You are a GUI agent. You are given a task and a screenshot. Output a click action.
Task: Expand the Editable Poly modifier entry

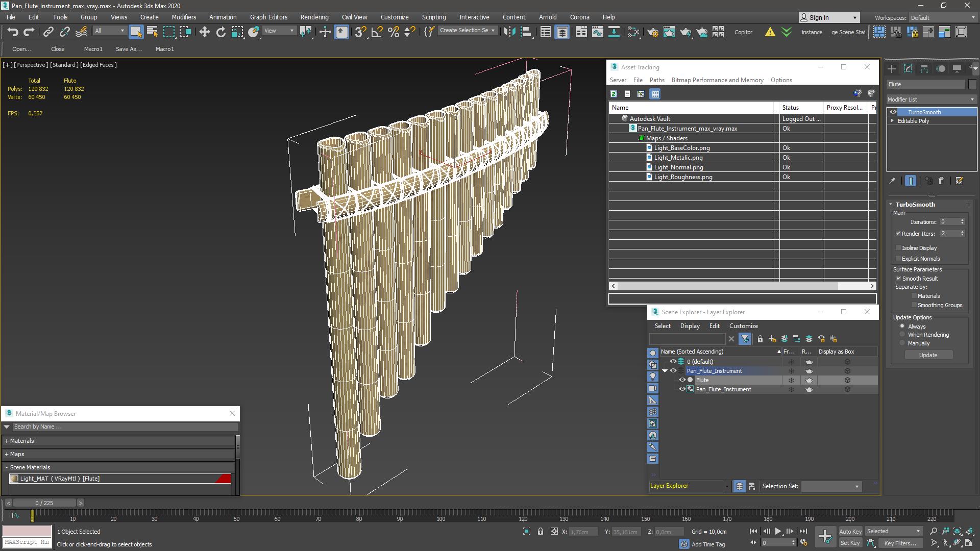point(893,121)
